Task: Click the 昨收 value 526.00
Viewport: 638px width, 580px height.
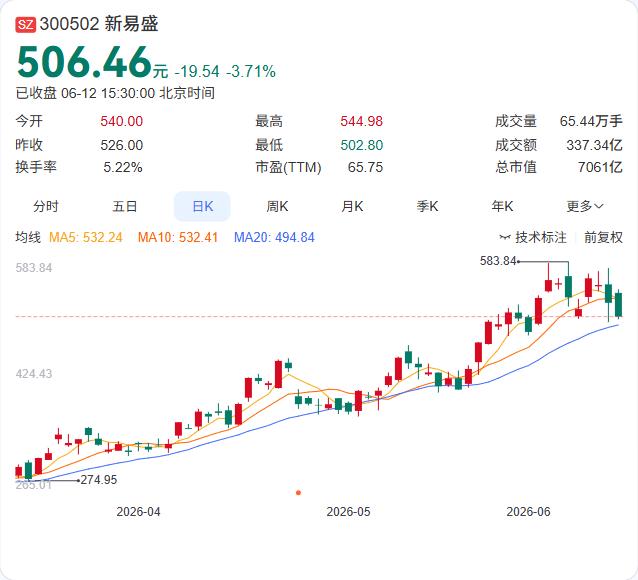Action: pyautogui.click(x=122, y=145)
